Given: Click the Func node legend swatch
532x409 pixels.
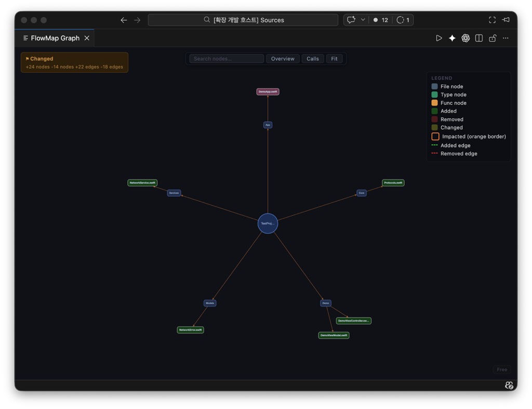Looking at the screenshot, I should [x=434, y=103].
